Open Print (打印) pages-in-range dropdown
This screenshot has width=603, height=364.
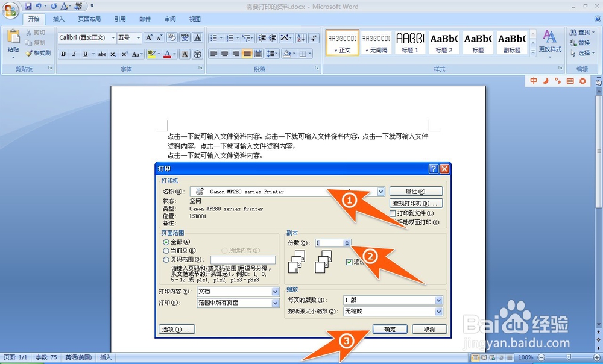276,303
